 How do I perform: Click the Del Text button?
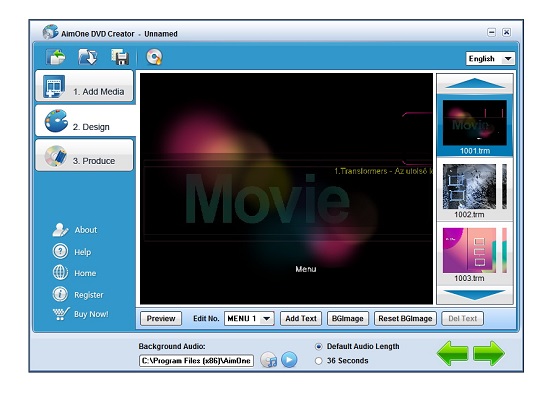(x=462, y=319)
